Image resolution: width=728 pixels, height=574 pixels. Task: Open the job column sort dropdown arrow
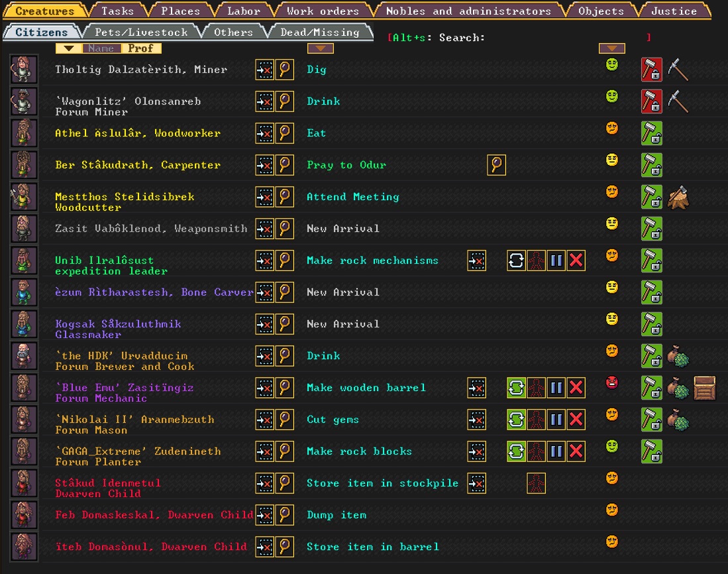[320, 48]
